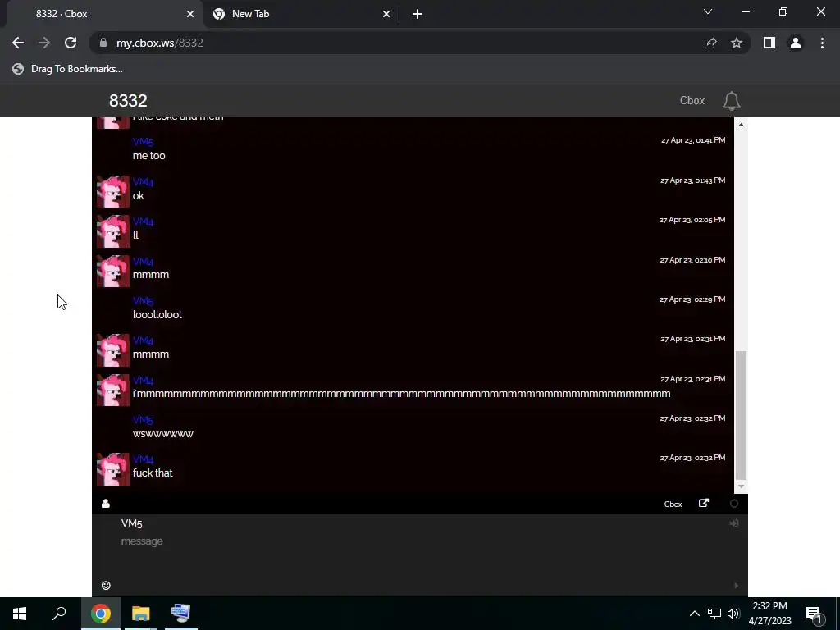Focus the message input field
This screenshot has width=840, height=630.
pyautogui.click(x=419, y=541)
